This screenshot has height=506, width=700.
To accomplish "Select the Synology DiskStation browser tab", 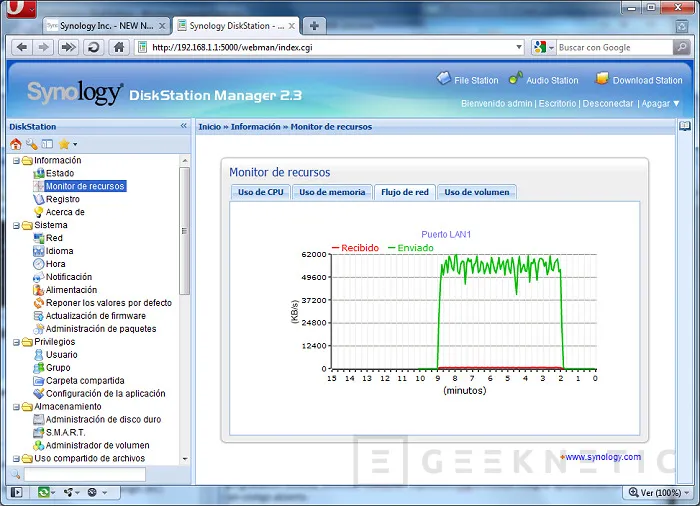I will pyautogui.click(x=237, y=26).
